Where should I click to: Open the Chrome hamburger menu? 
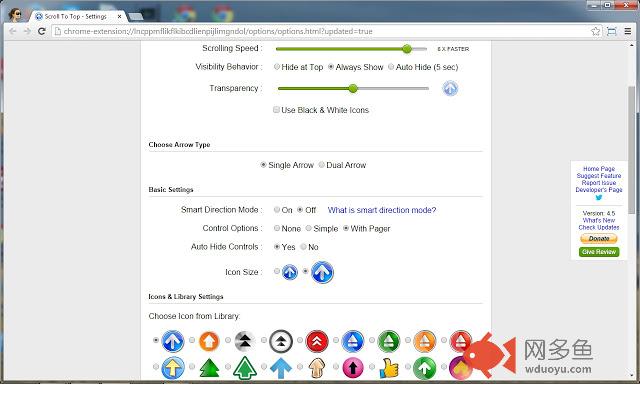click(628, 31)
